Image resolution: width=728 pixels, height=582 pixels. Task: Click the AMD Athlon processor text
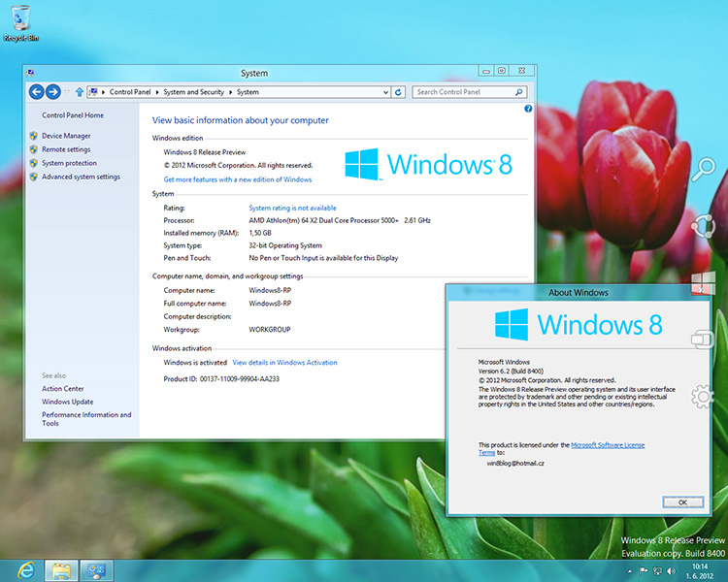click(x=340, y=220)
